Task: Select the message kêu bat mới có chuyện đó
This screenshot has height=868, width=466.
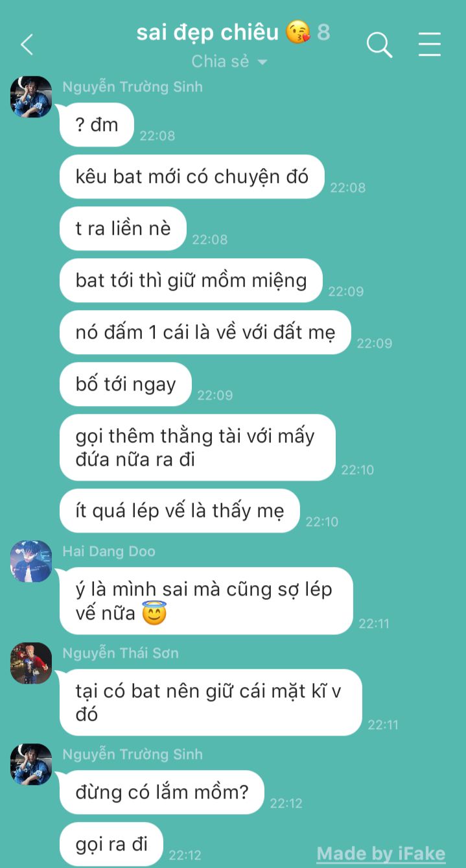Action: (192, 176)
